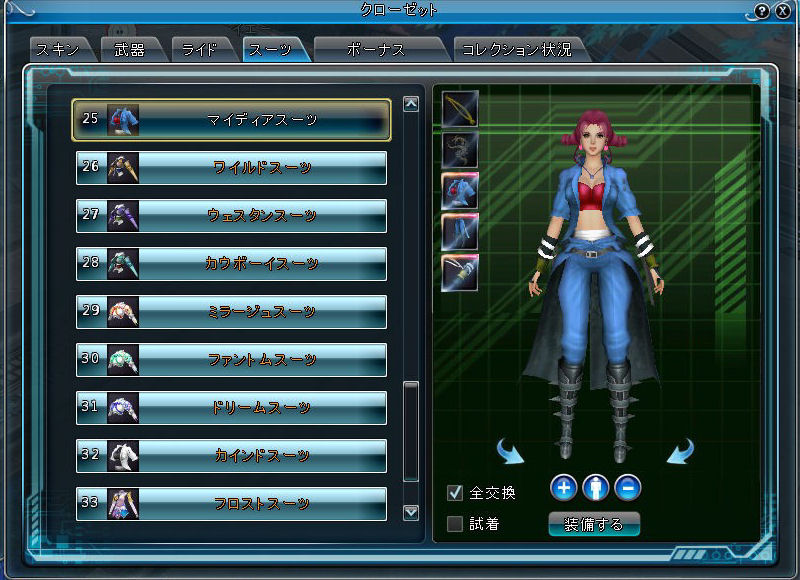Zoom out with the minus button

click(x=628, y=488)
